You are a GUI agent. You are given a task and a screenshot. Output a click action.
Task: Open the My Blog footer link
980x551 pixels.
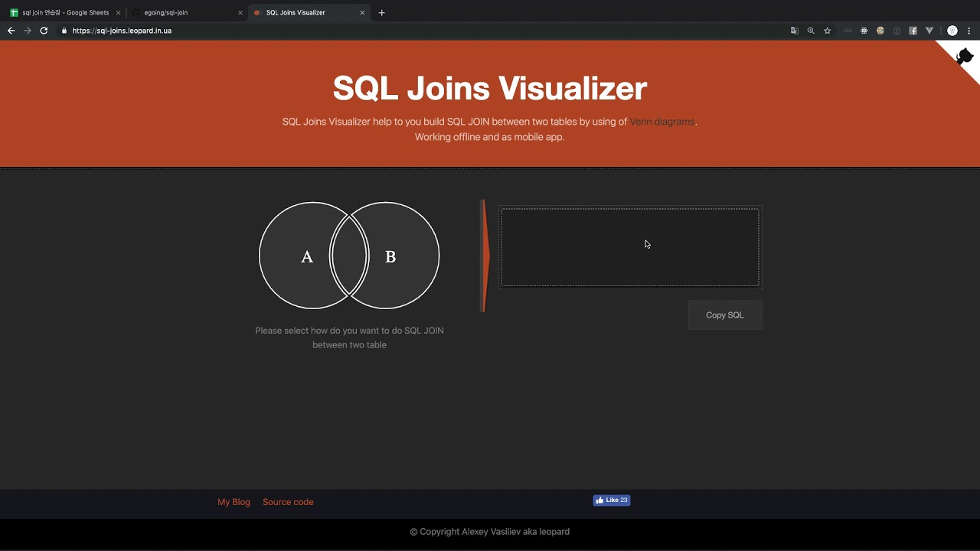[234, 502]
